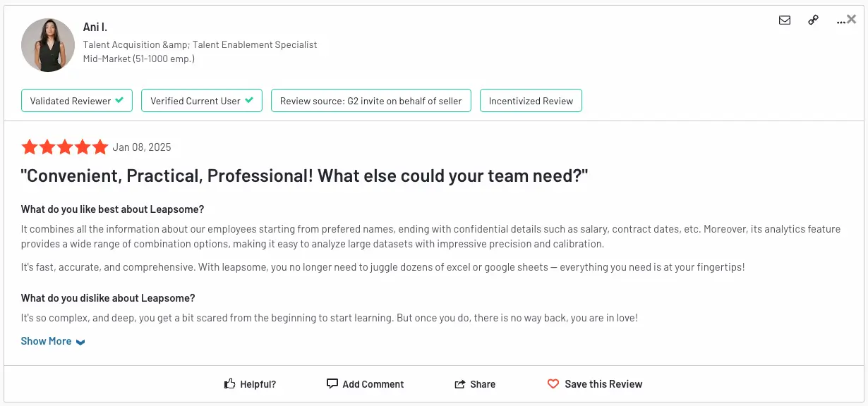Screen dimensions: 868x406
Task: Click the heart icon to save review
Action: 553,383
